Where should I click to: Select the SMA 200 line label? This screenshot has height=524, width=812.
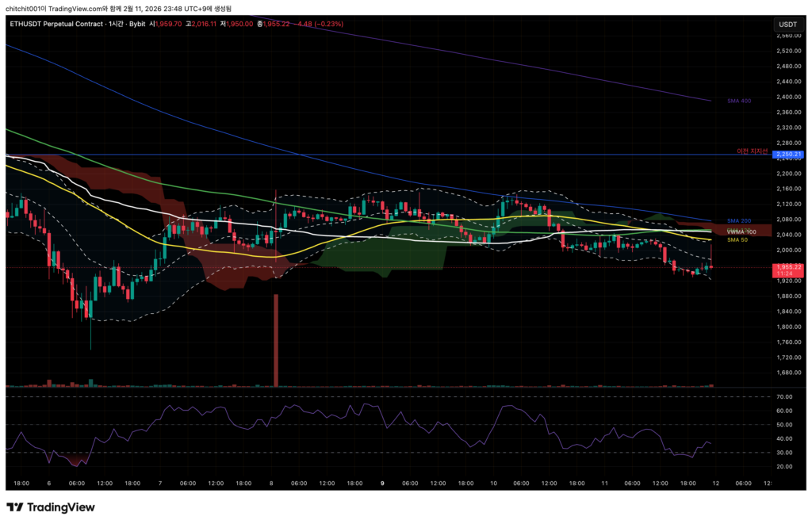coord(738,220)
